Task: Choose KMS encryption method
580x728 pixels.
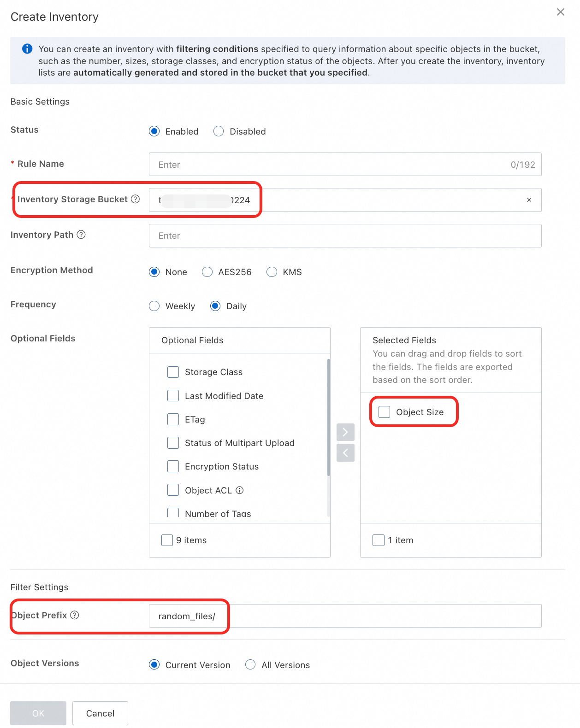Action: coord(272,272)
